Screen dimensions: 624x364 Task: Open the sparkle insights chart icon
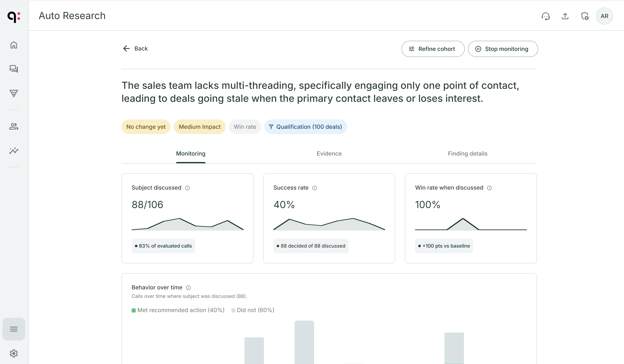(14, 150)
